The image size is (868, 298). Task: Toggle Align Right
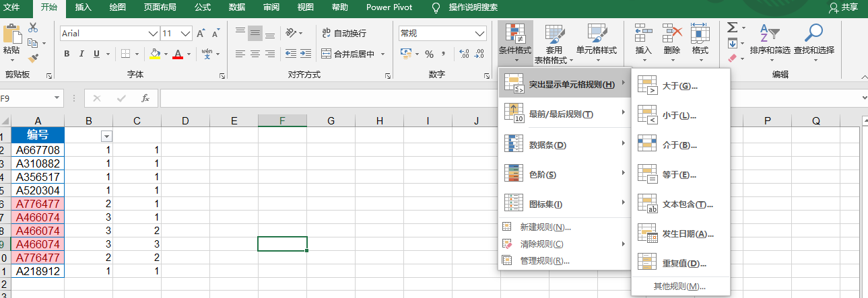[270, 54]
